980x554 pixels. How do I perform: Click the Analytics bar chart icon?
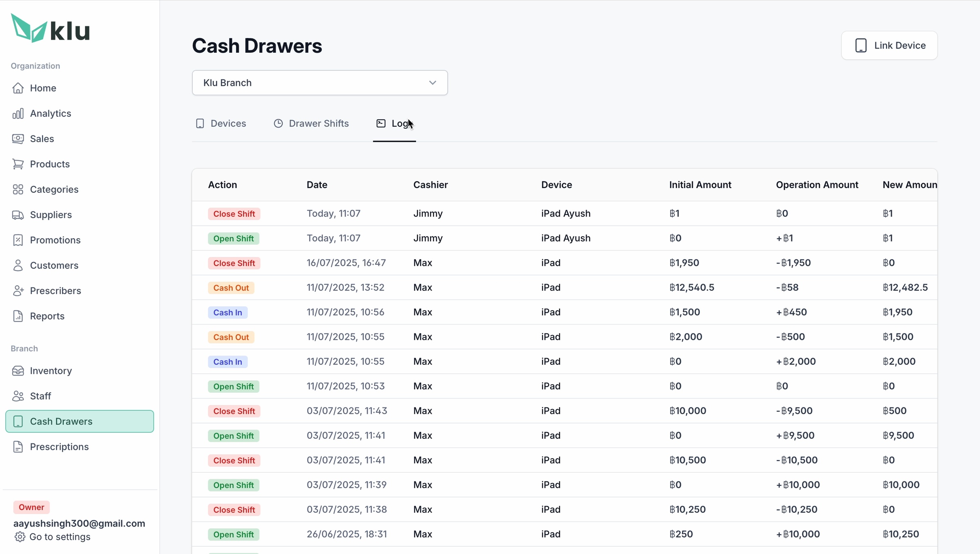[x=18, y=113]
